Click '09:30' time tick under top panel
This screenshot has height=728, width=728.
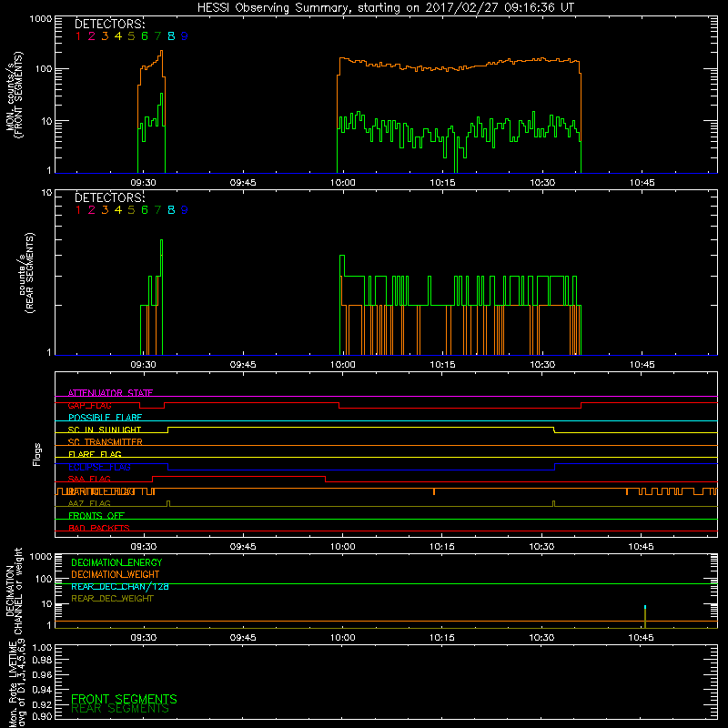point(143,183)
